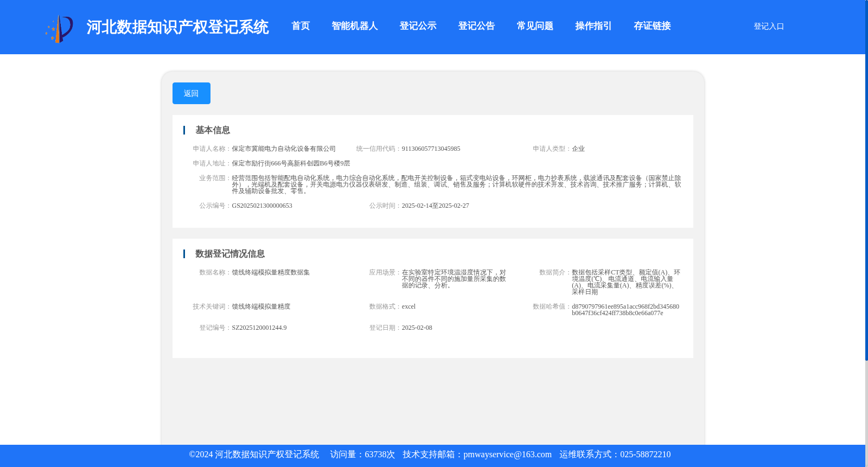Open the 智能机器人 menu item

point(355,26)
